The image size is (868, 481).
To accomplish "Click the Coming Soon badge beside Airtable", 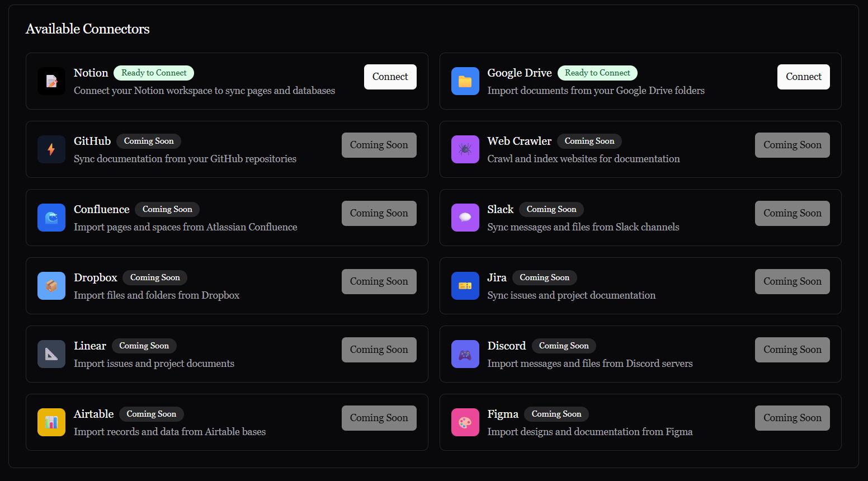I will click(x=152, y=414).
